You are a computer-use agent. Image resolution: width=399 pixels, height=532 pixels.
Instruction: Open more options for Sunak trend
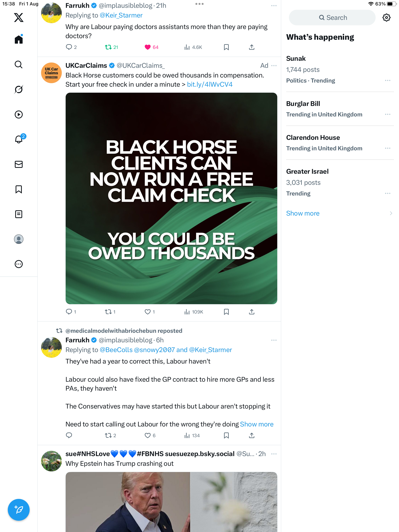pos(388,81)
